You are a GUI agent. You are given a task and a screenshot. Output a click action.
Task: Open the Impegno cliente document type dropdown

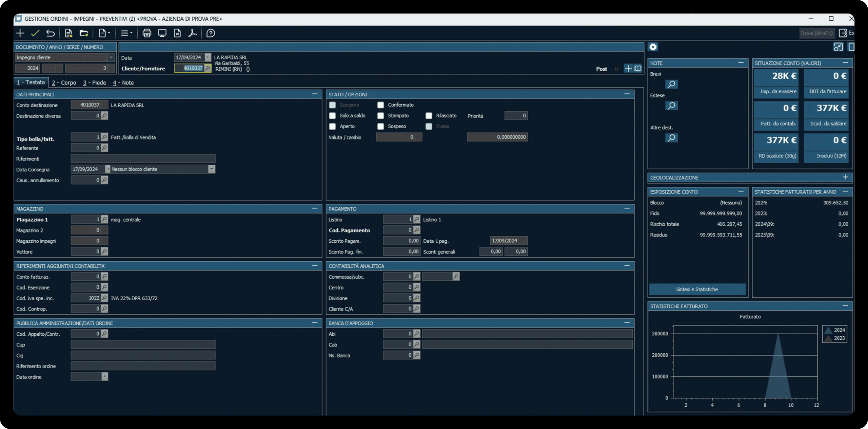(x=111, y=57)
